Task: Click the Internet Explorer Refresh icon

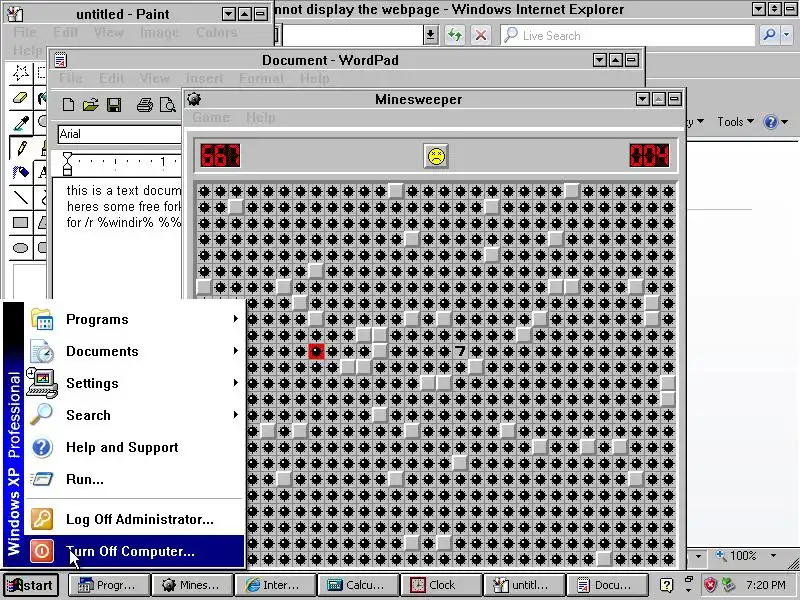Action: point(455,35)
